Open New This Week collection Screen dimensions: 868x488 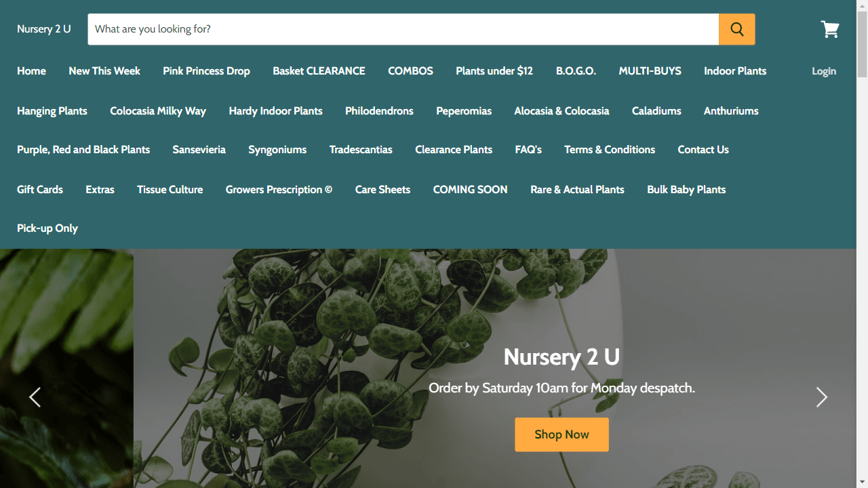click(104, 71)
